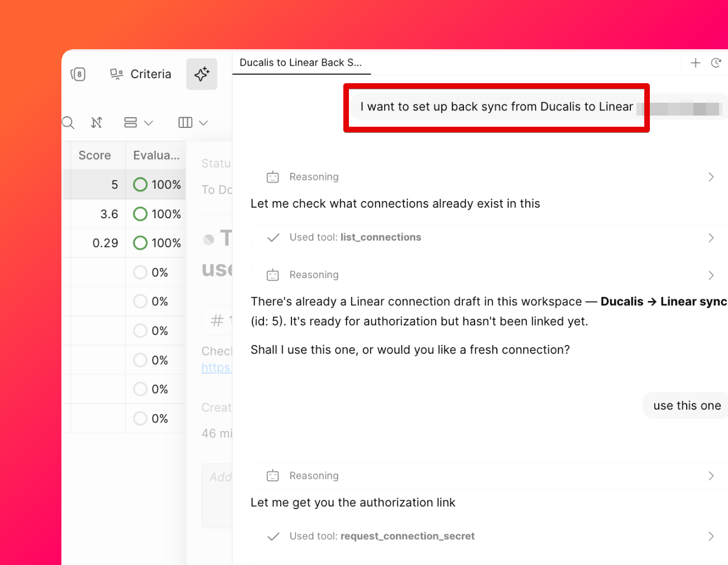The height and width of the screenshot is (565, 728).
Task: Open the columns view dropdown
Action: [x=193, y=122]
